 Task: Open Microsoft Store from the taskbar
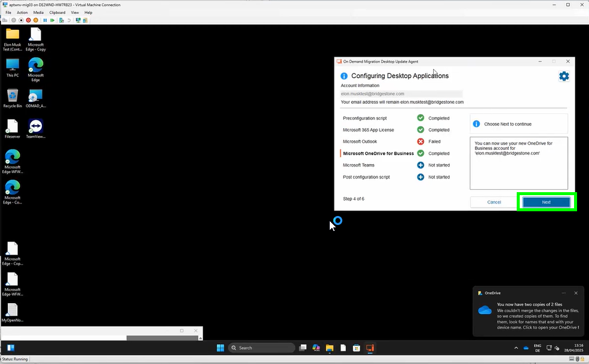[357, 348]
